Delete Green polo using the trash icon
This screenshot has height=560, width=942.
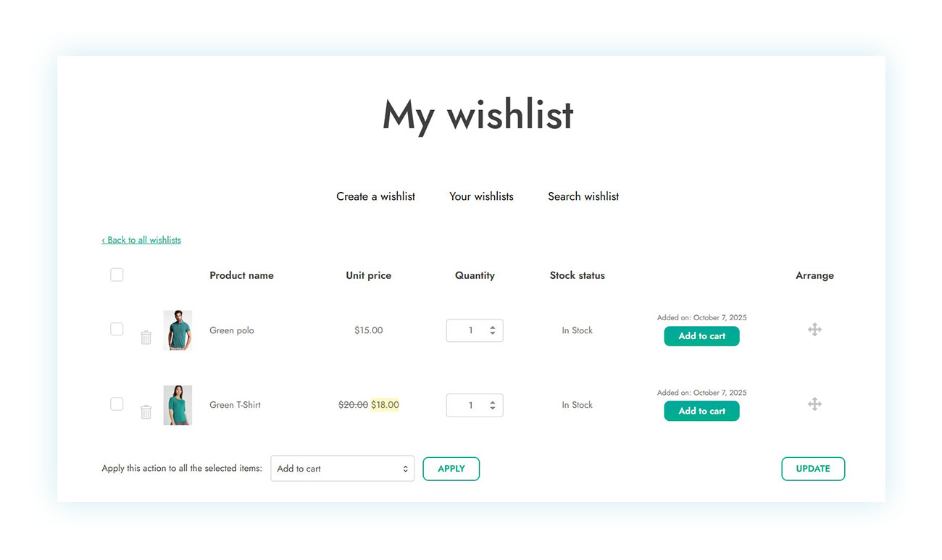[x=146, y=337]
